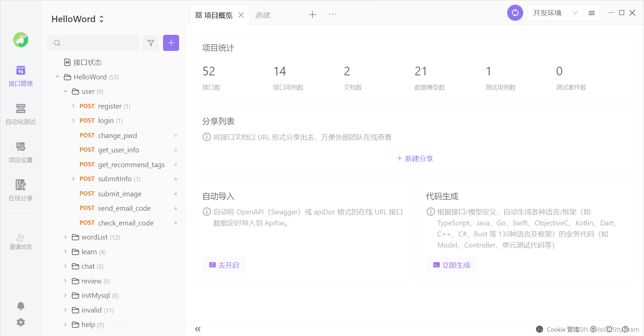Click the purple plus add button
Image resolution: width=644 pixels, height=336 pixels.
(x=171, y=43)
